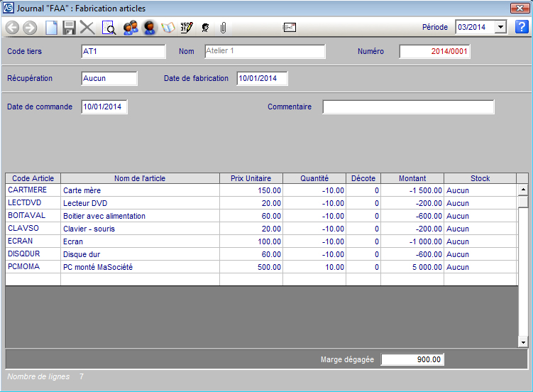Click Stock cell for the Carte mère row

479,190
